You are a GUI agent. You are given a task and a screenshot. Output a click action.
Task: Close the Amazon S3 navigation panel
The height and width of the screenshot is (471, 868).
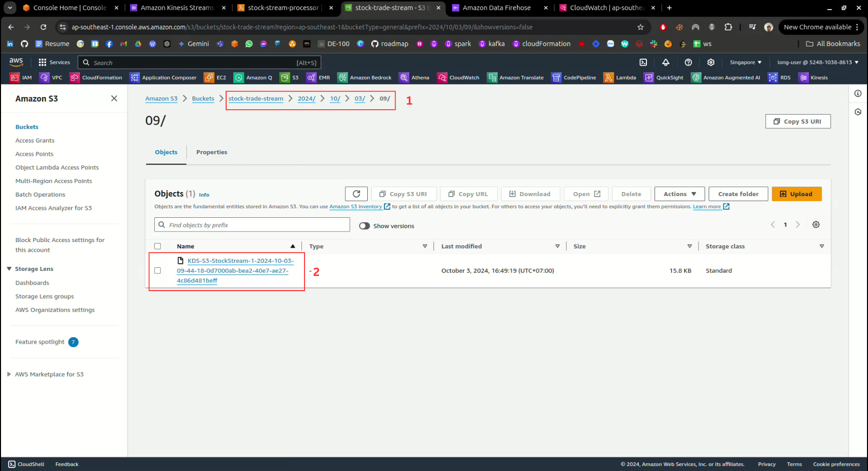[x=114, y=99]
